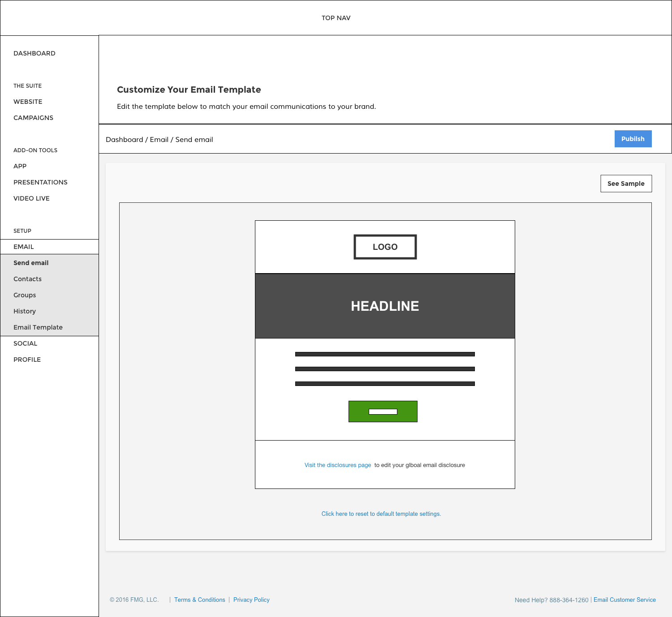
Task: Select the LOGO placeholder in template
Action: (x=385, y=247)
